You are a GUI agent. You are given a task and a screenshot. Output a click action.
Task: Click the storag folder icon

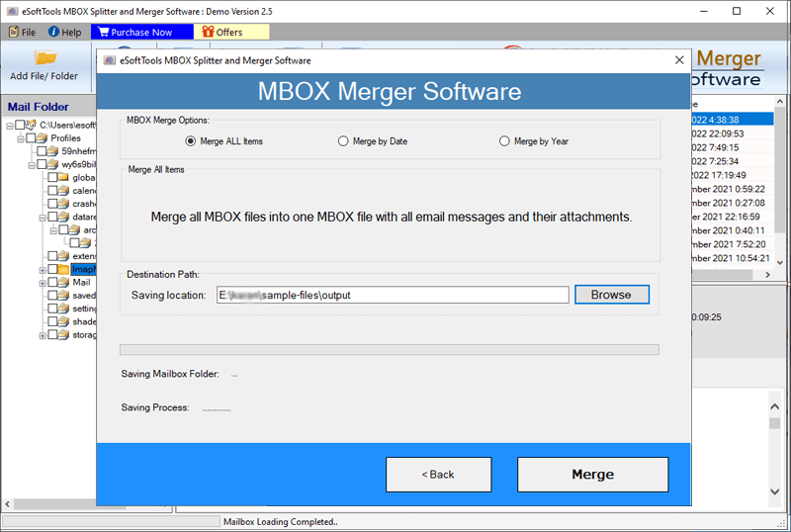pos(63,334)
